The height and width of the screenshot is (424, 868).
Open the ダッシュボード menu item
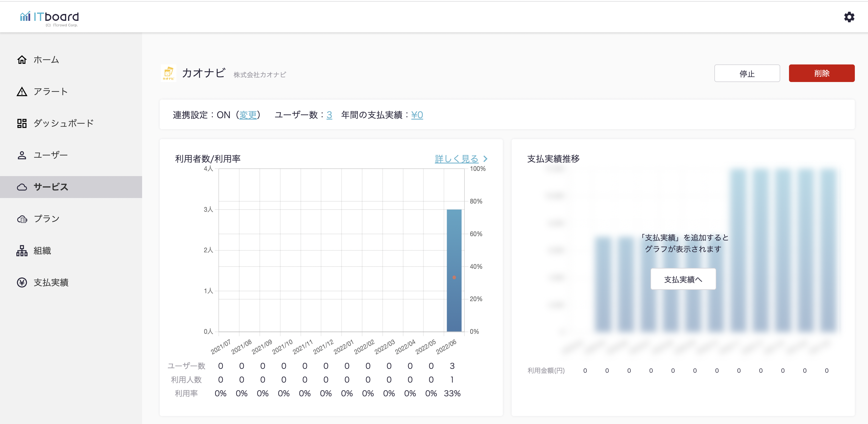(63, 123)
